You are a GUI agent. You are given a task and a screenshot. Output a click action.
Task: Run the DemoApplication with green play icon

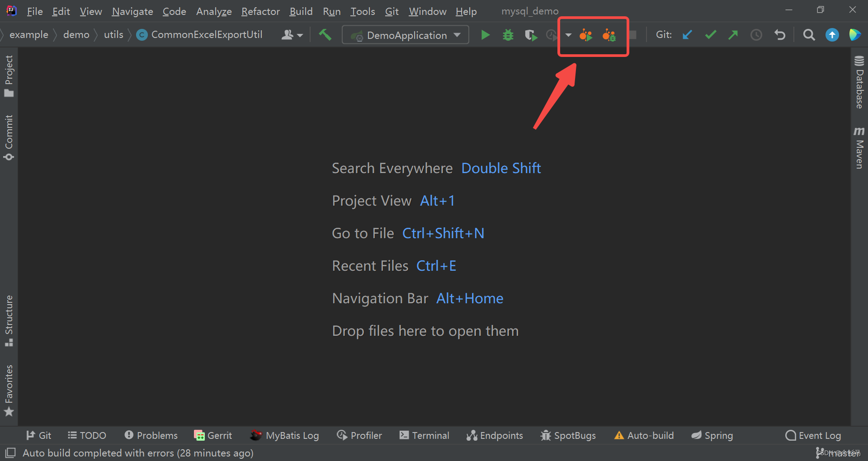[485, 35]
